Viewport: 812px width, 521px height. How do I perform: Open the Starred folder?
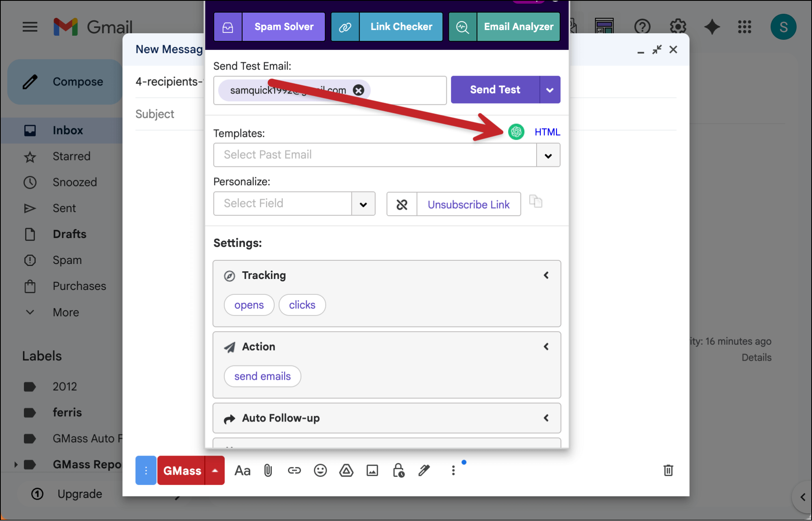[x=71, y=156]
